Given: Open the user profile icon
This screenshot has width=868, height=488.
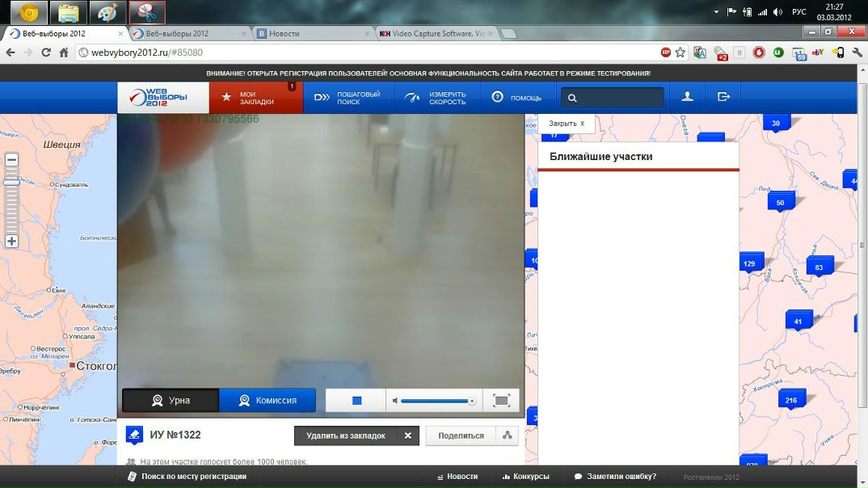Looking at the screenshot, I should (x=687, y=97).
